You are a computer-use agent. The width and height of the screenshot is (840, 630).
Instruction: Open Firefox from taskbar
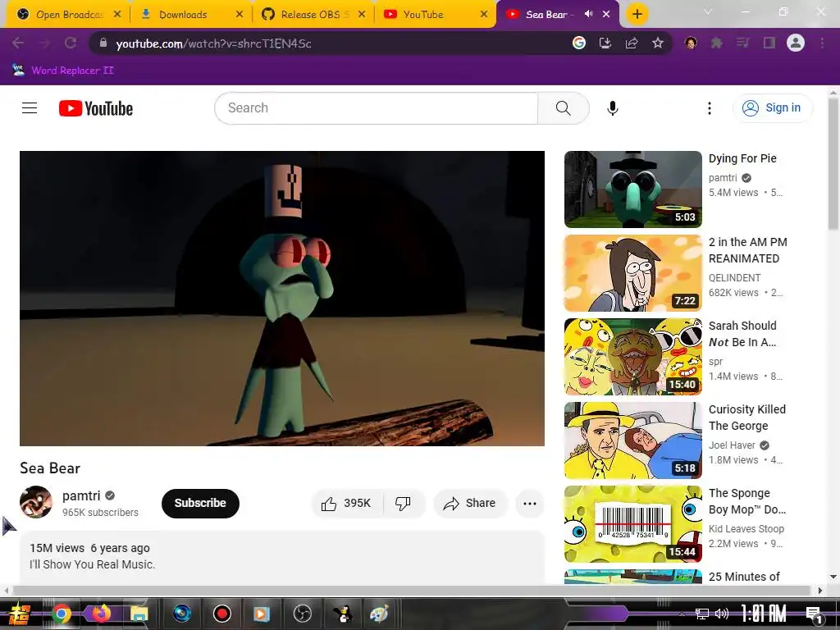100,614
